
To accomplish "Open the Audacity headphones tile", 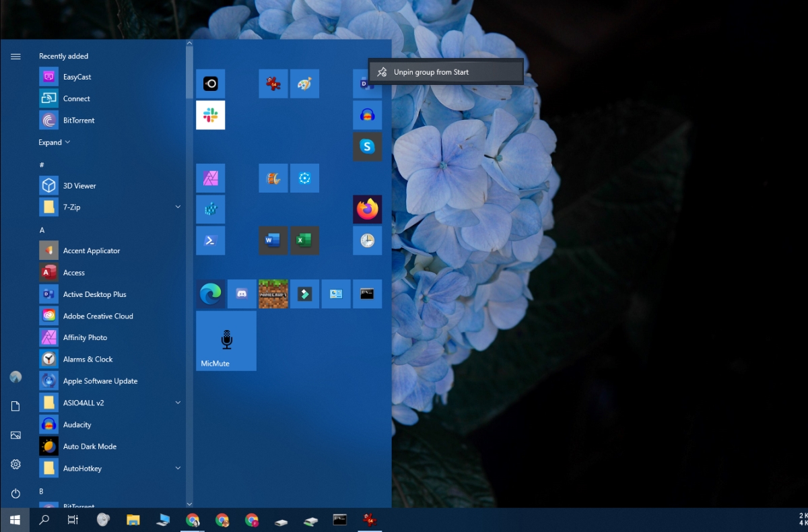I will 367,115.
